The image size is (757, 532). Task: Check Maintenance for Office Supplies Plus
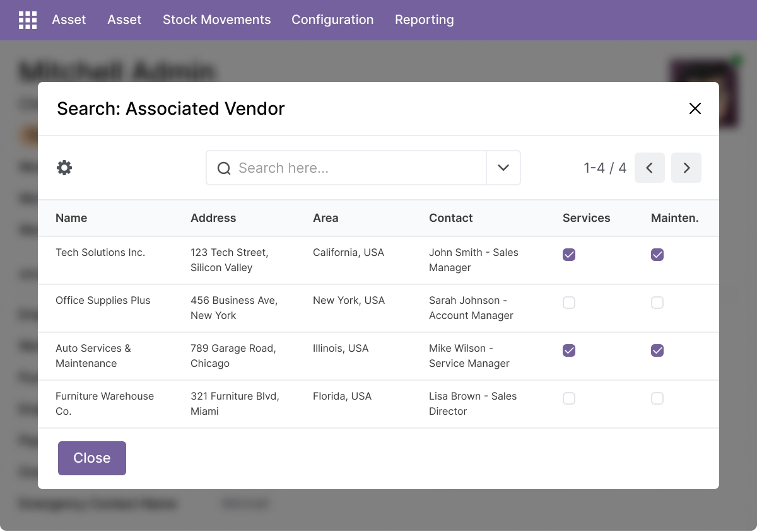657,303
